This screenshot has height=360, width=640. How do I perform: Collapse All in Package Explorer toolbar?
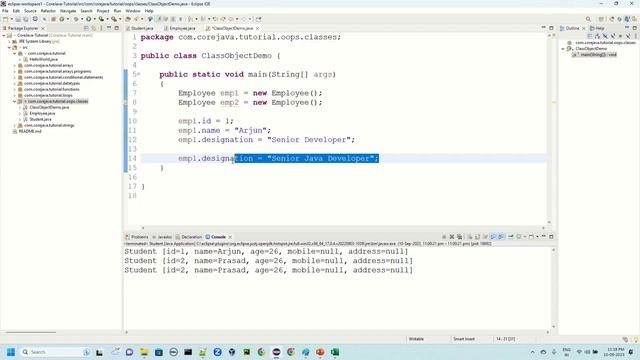[86, 28]
